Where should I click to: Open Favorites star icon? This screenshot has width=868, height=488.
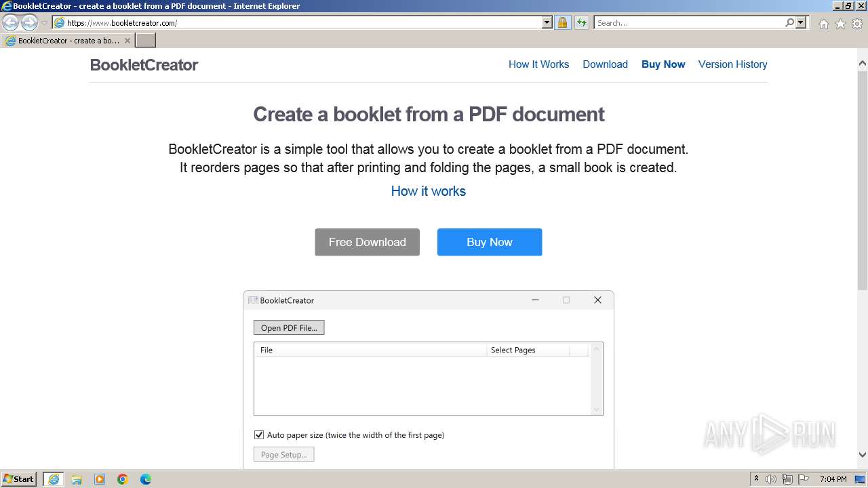coord(840,24)
